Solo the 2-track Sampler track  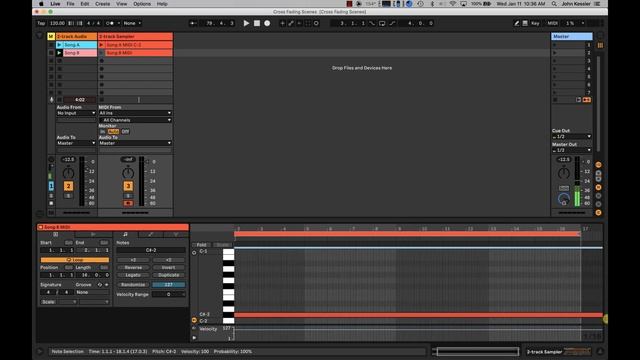click(128, 196)
